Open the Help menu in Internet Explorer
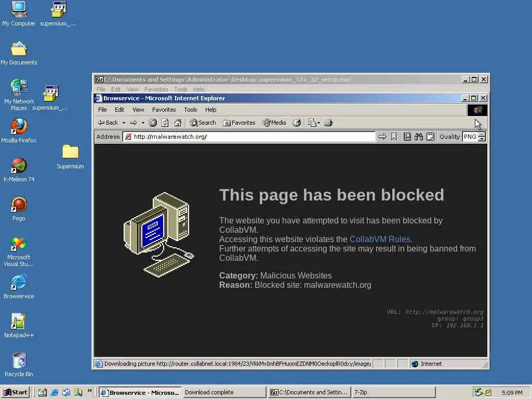This screenshot has width=532, height=399. click(211, 110)
